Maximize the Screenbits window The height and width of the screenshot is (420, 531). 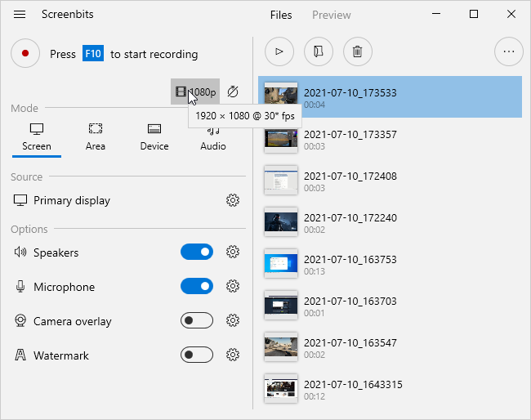[x=474, y=14]
